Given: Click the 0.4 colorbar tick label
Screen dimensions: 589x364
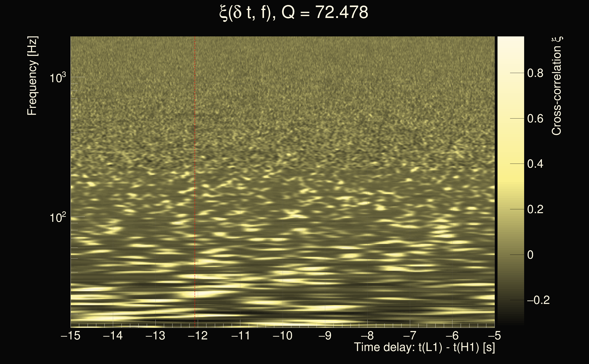Looking at the screenshot, I should click(x=535, y=164).
